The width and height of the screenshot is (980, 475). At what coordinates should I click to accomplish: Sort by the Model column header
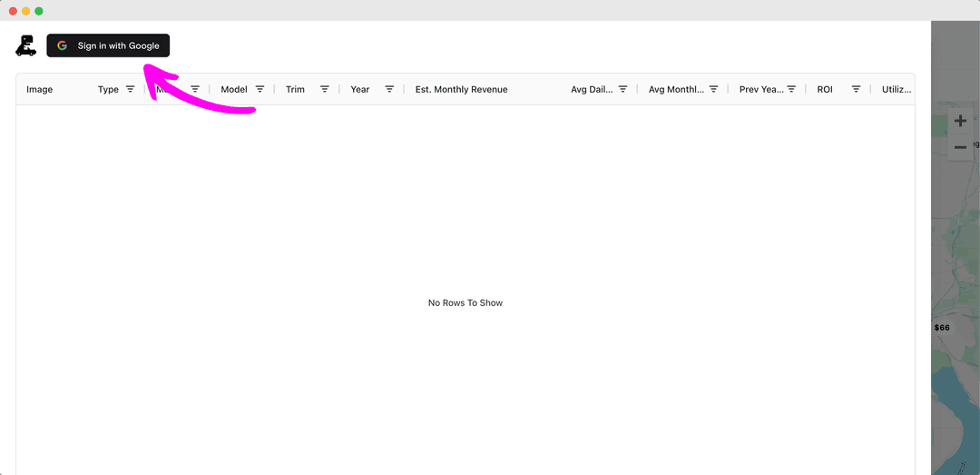tap(234, 89)
